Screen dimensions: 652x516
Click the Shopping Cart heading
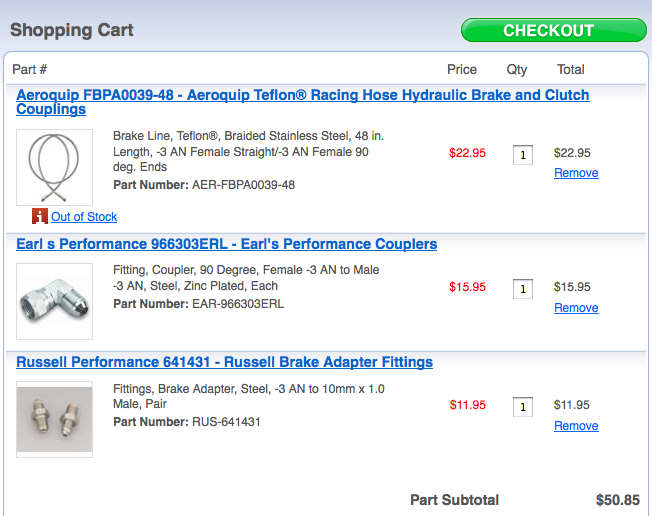point(72,30)
